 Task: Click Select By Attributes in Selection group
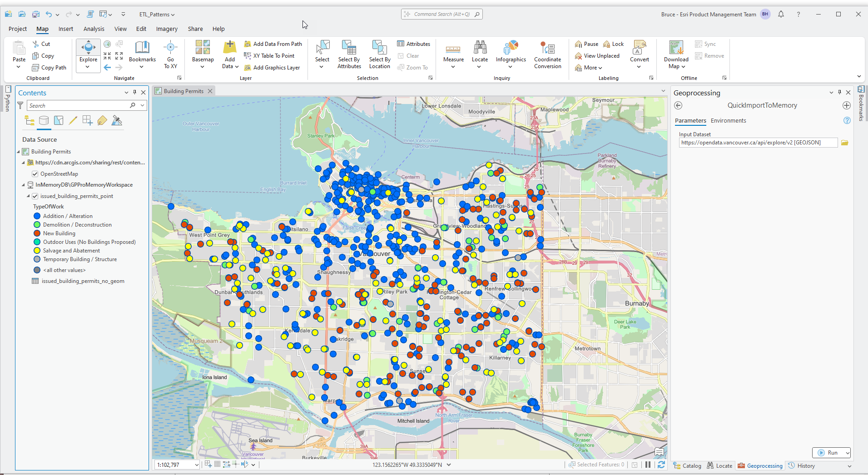pyautogui.click(x=349, y=54)
